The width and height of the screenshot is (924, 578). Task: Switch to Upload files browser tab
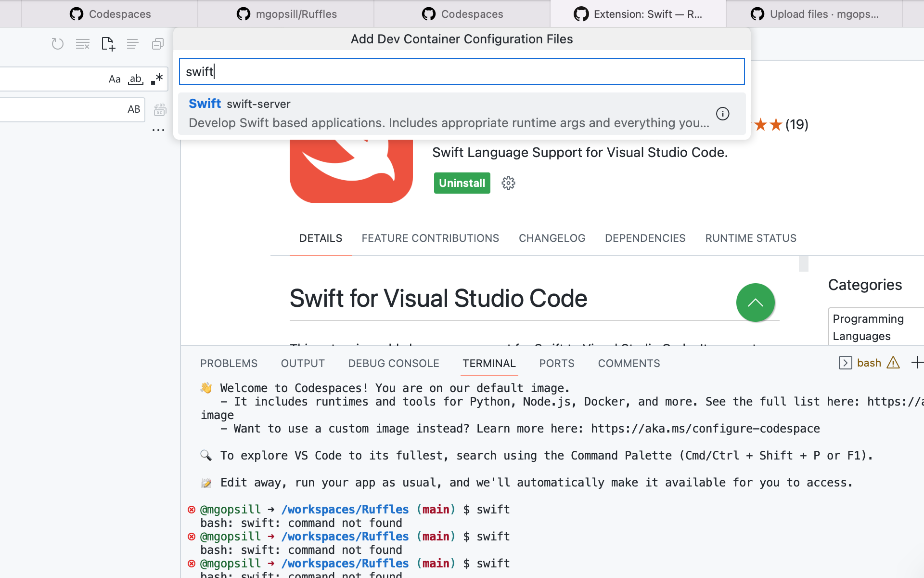pos(814,14)
